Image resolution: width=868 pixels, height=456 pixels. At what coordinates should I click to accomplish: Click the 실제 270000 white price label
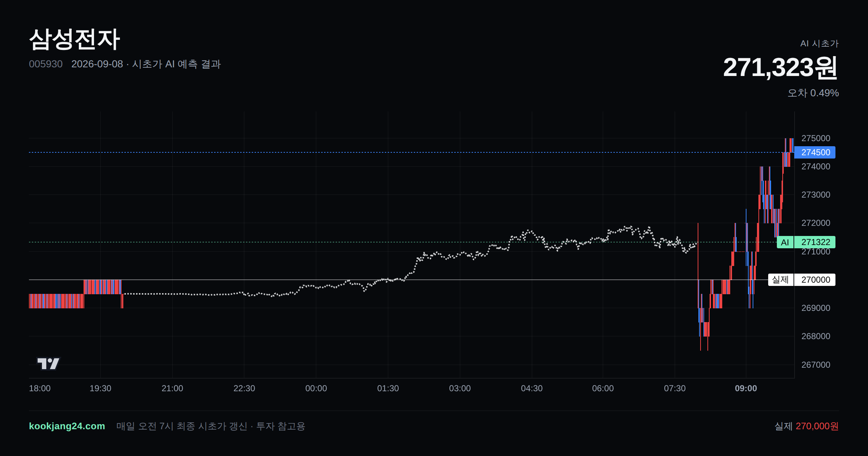point(802,280)
